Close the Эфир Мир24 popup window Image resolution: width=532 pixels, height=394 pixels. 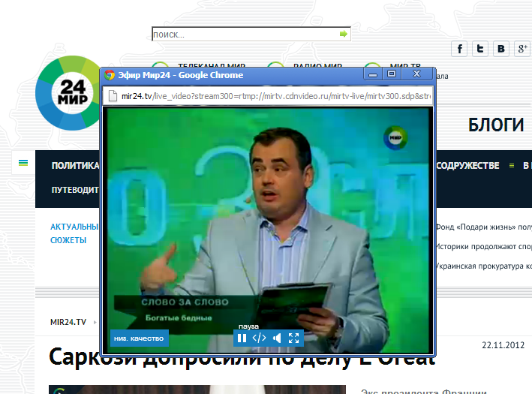pos(417,74)
